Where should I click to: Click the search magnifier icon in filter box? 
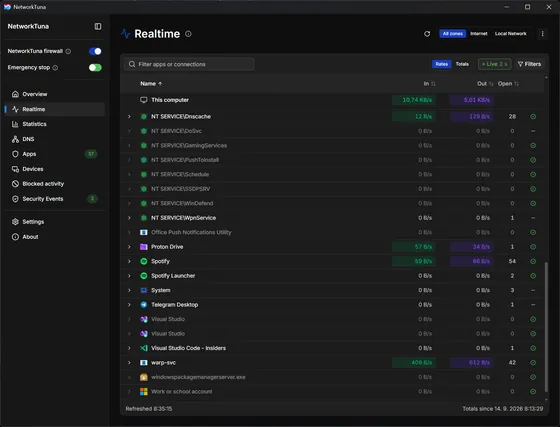(132, 64)
